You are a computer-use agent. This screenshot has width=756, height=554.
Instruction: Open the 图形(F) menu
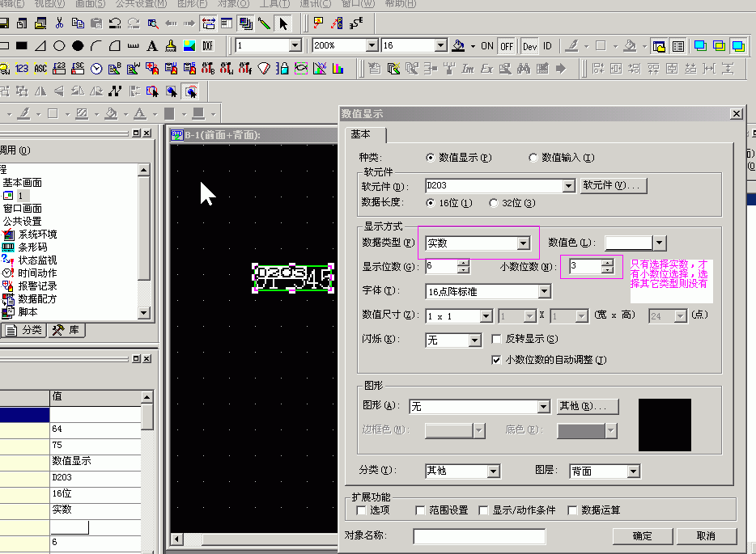192,4
